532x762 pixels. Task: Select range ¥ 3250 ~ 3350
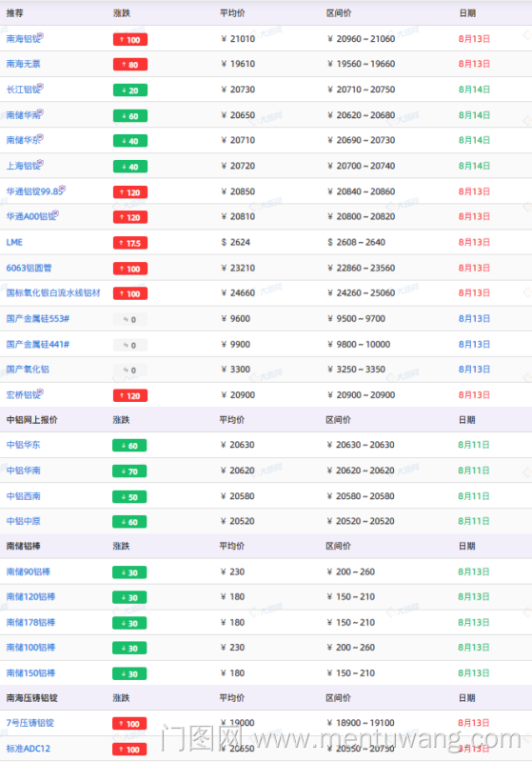pos(356,370)
